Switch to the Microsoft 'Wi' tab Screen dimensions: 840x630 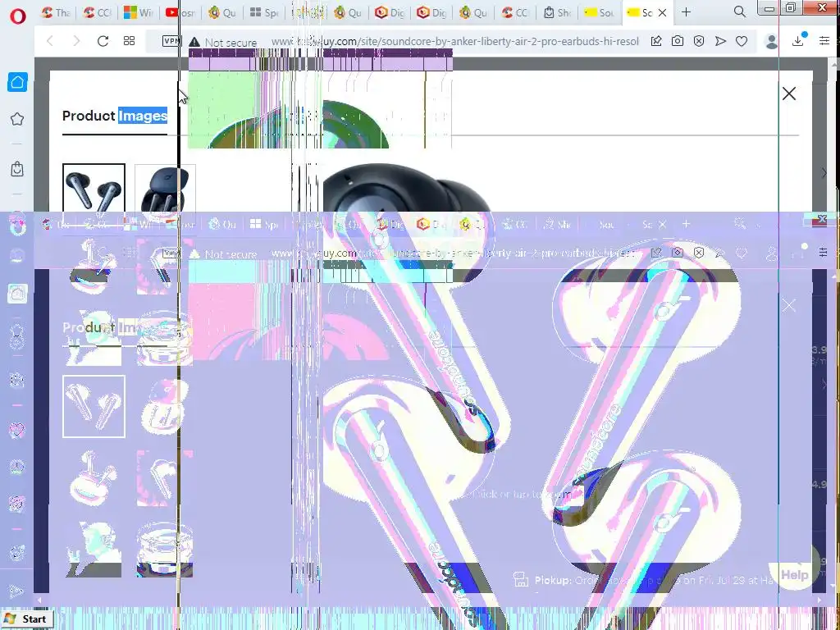click(x=138, y=12)
